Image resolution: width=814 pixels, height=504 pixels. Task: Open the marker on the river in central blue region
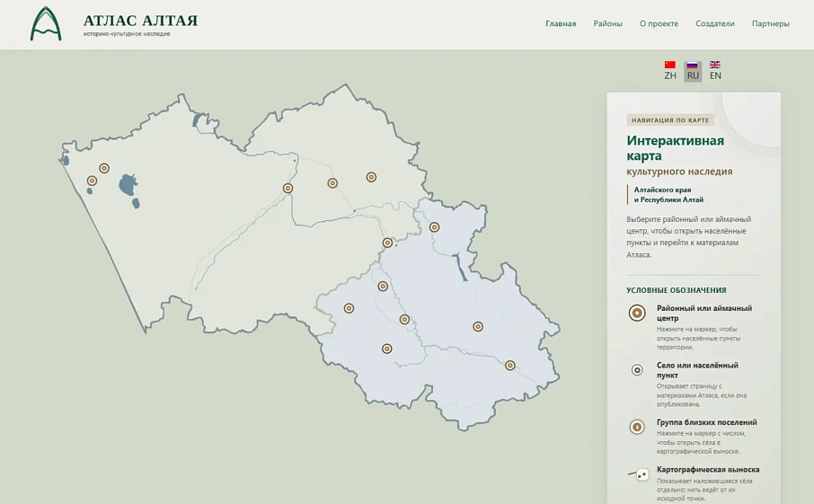tap(404, 319)
